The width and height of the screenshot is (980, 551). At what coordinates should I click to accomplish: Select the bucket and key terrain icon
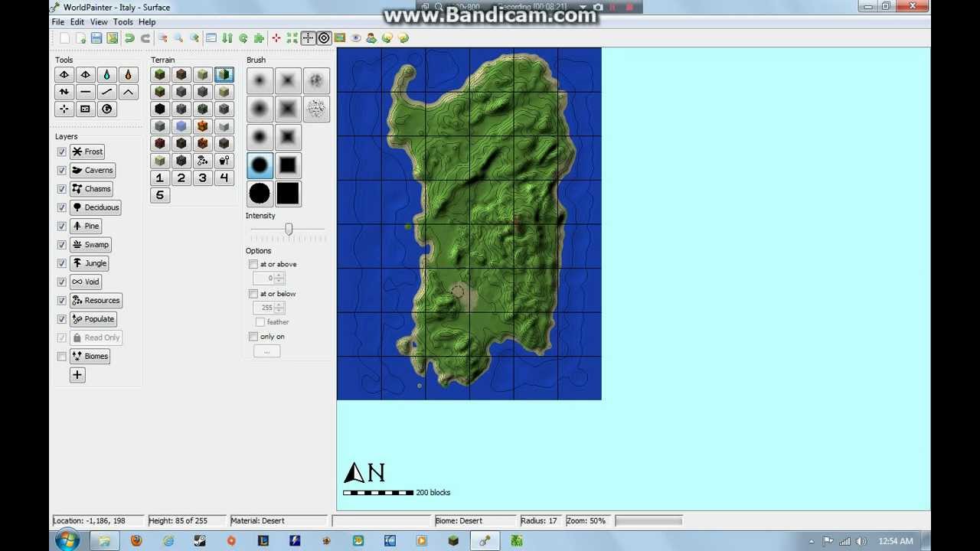point(224,161)
